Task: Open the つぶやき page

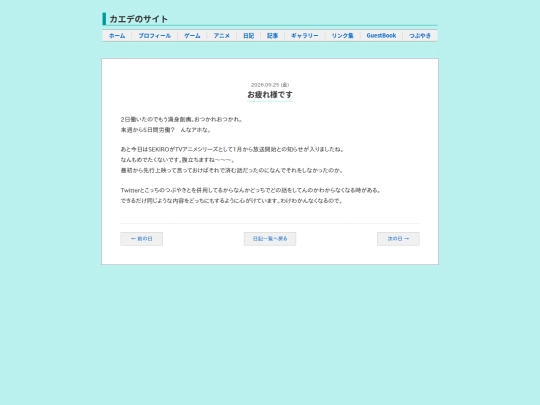Action: point(420,36)
